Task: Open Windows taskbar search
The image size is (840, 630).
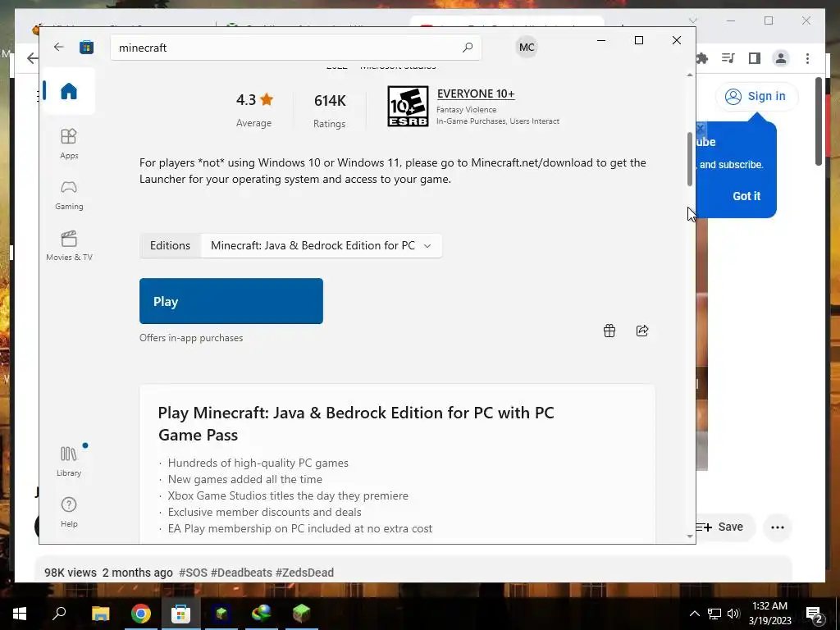Action: (x=59, y=613)
